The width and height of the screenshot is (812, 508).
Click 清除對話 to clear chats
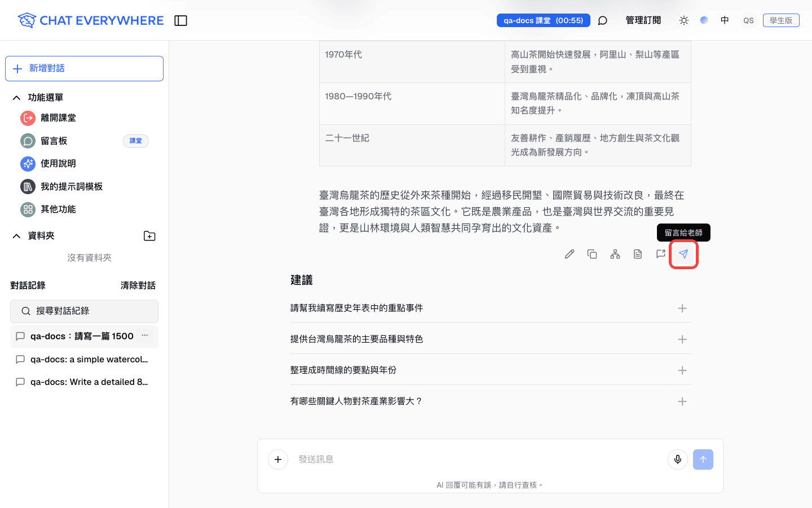point(138,286)
